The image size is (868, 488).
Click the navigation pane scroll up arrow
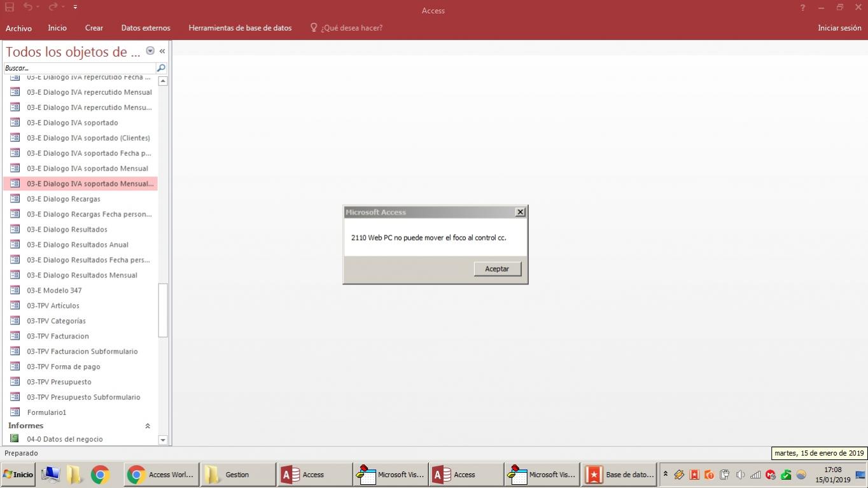[x=163, y=81]
